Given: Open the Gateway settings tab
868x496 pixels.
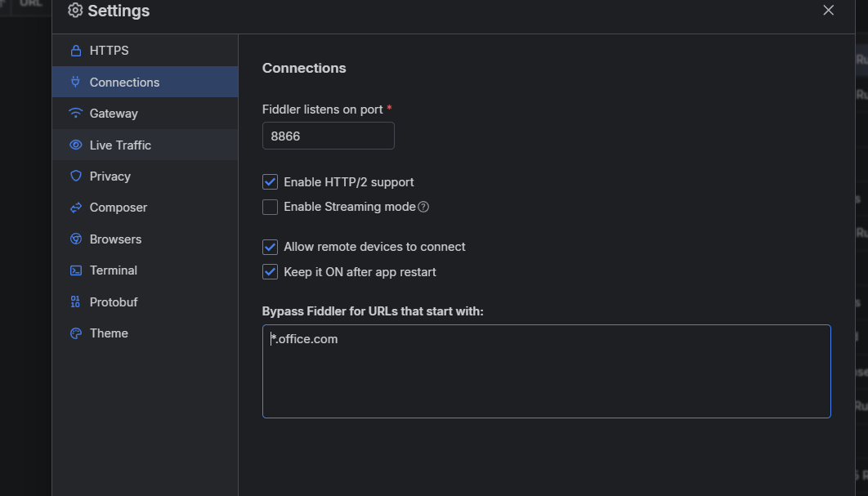Looking at the screenshot, I should pyautogui.click(x=114, y=114).
